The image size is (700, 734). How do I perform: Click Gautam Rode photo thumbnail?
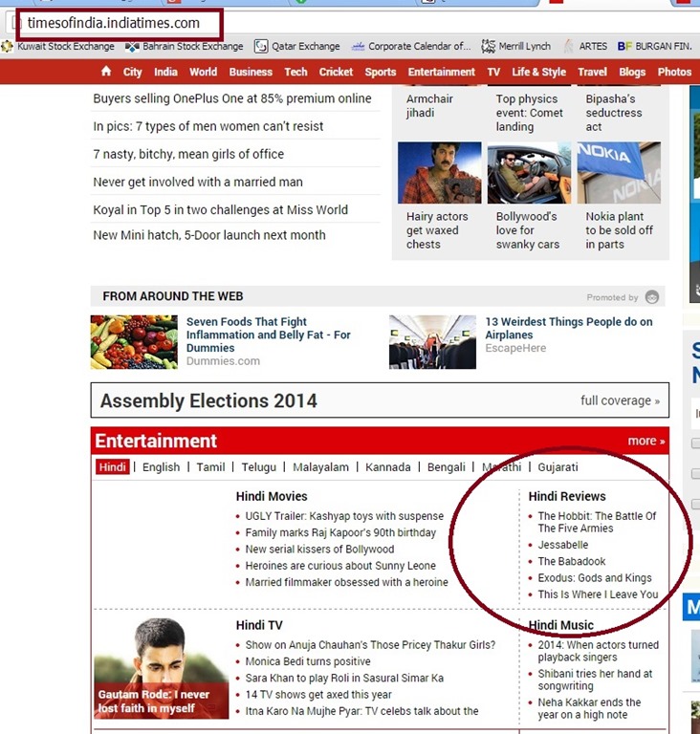click(x=162, y=668)
